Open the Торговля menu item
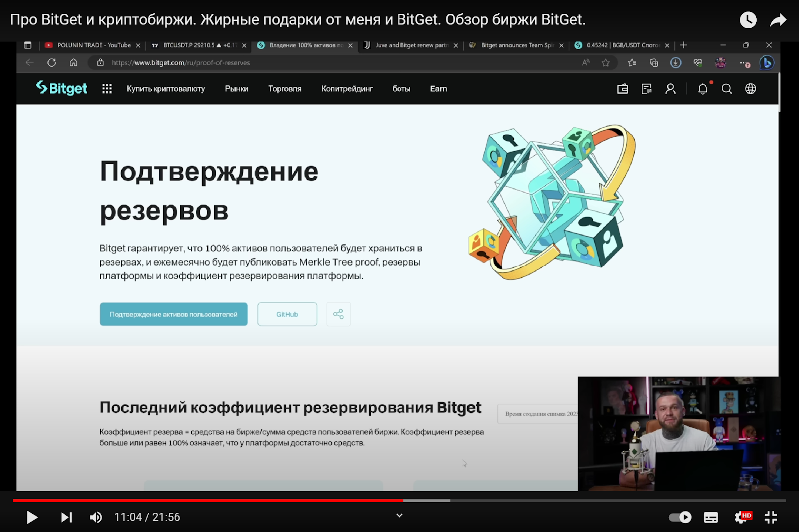Screen dimensions: 799x532 point(285,89)
